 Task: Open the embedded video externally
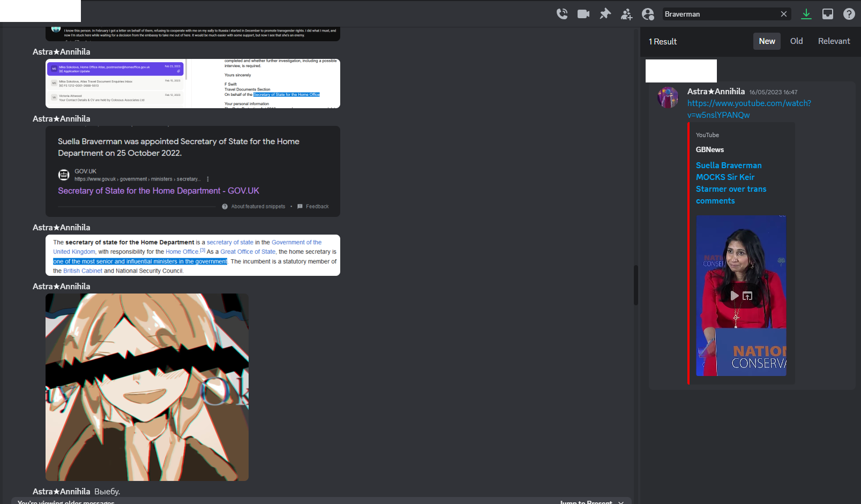(x=747, y=296)
